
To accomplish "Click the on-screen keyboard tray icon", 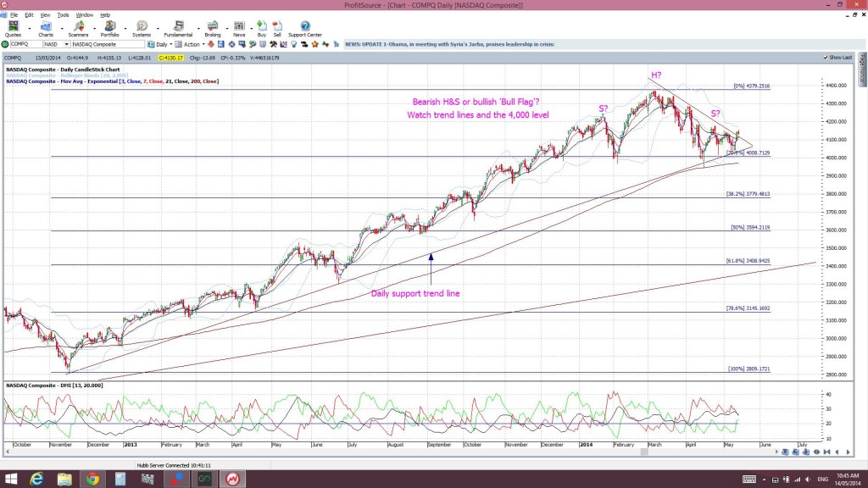I will 749,480.
